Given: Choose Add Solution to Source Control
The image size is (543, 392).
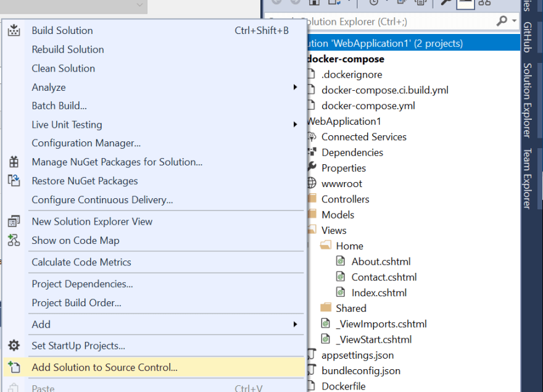Looking at the screenshot, I should [154, 367].
